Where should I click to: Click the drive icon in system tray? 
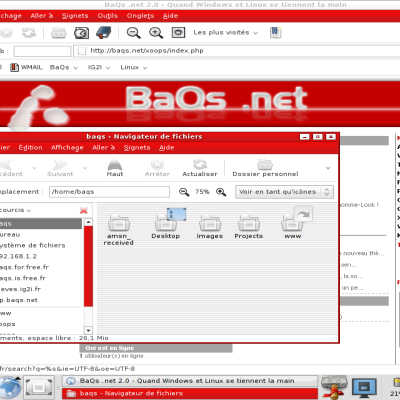click(334, 387)
